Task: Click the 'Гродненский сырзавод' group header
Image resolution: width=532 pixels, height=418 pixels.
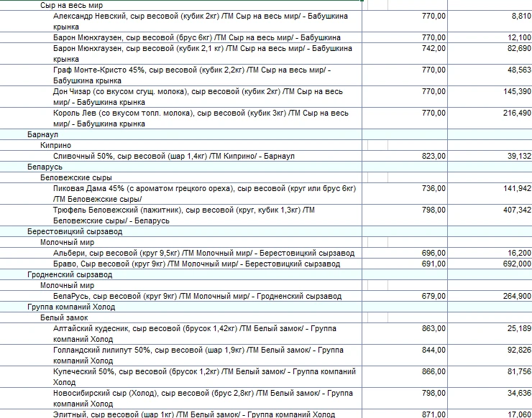Action: [x=70, y=274]
